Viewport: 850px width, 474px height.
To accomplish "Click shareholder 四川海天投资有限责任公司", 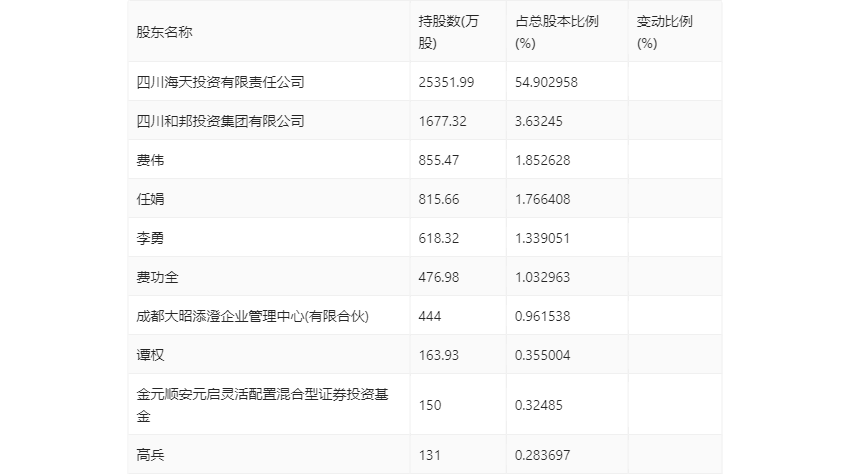I will tap(220, 82).
